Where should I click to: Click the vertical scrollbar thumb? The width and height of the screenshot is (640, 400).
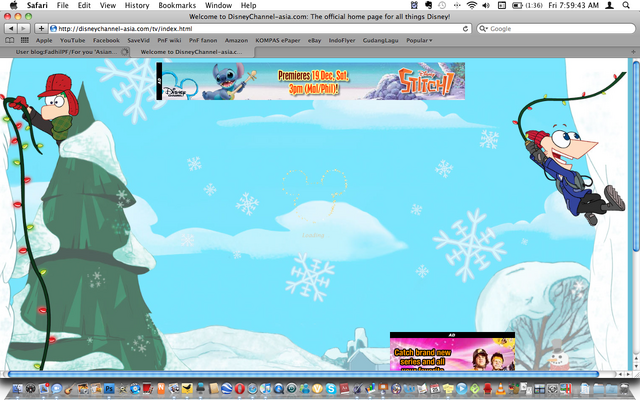[x=636, y=156]
